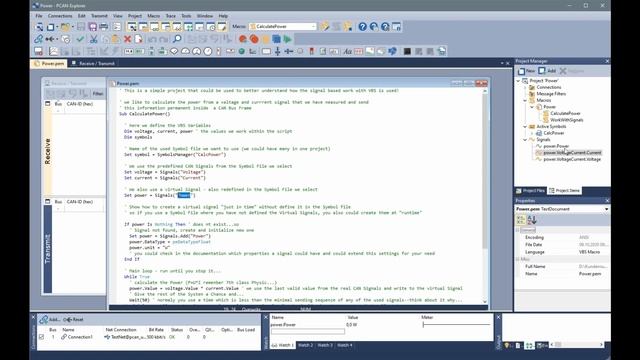Switch to the Project Items tab

(x=564, y=191)
